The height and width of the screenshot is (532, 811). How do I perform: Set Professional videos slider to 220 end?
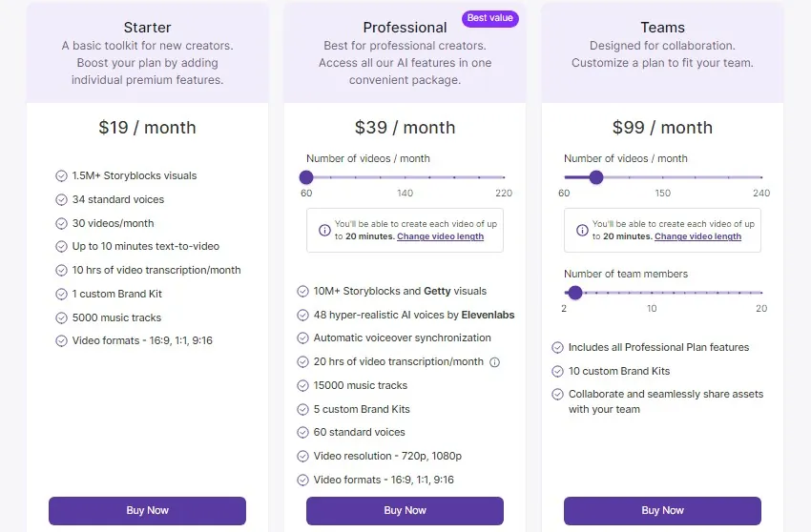(504, 177)
